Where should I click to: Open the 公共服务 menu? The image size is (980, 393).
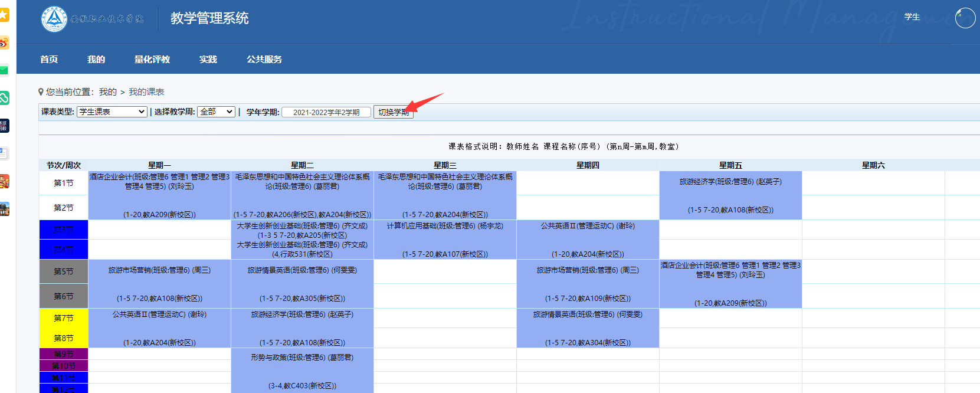[264, 59]
